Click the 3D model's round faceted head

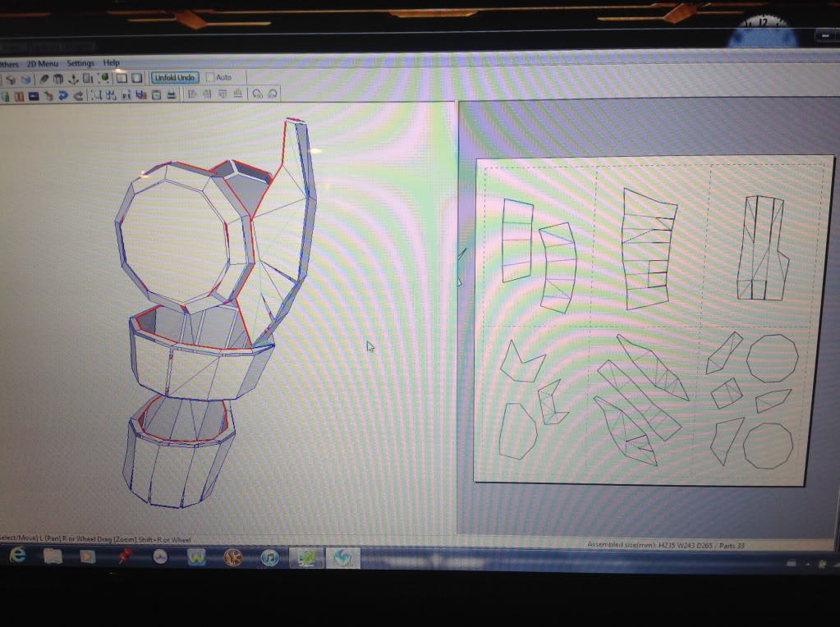click(x=185, y=238)
